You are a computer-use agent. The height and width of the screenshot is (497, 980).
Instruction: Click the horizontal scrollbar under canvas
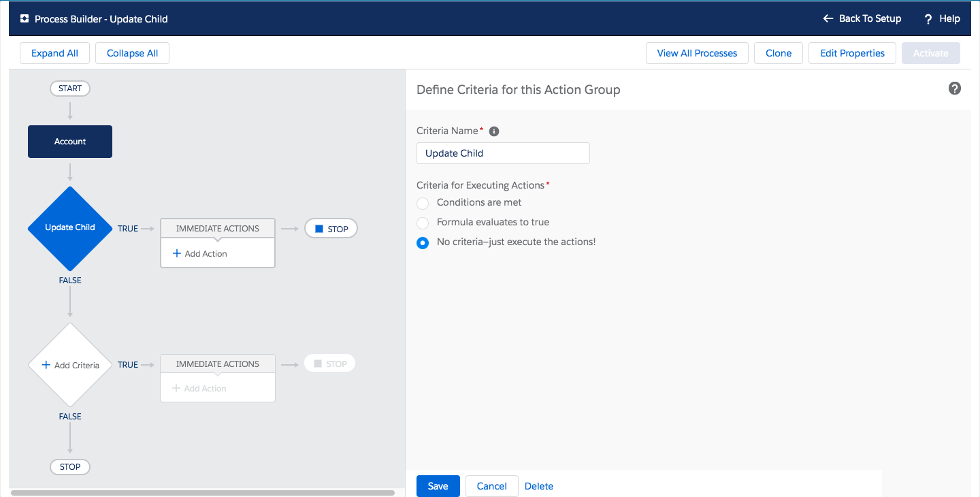pyautogui.click(x=203, y=492)
